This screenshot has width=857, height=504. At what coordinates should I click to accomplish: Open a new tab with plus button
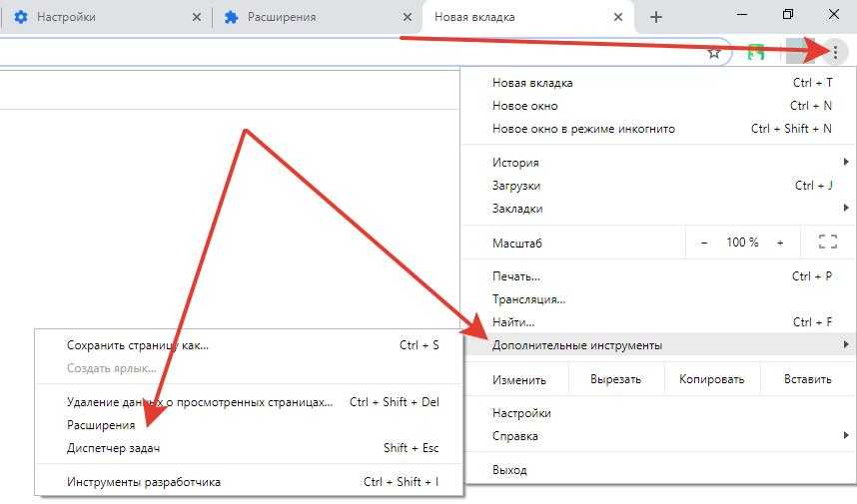coord(656,17)
